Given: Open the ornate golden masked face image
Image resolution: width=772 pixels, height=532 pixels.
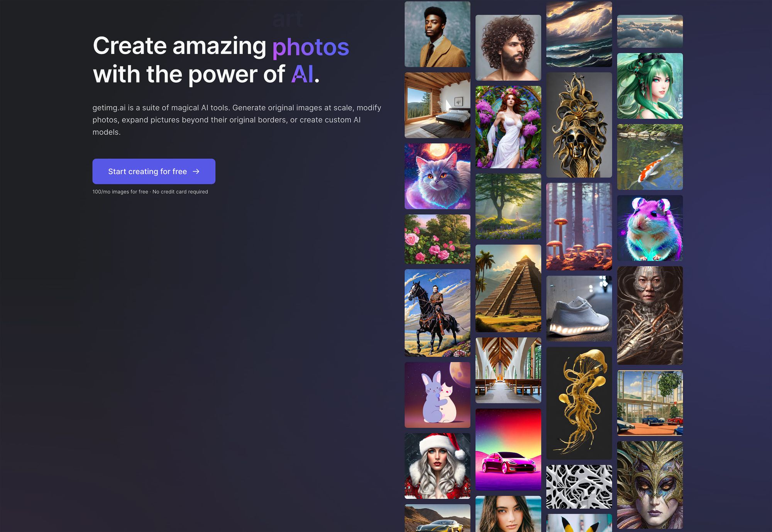Looking at the screenshot, I should (650, 485).
